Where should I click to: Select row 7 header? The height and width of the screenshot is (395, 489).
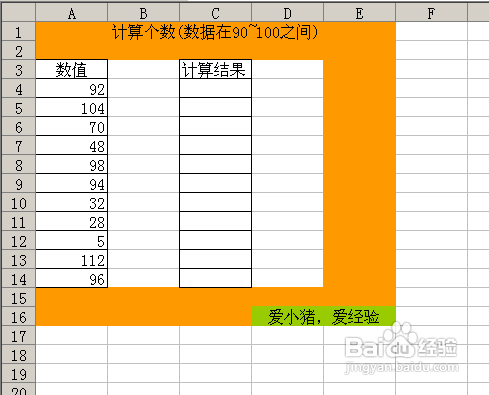point(19,146)
